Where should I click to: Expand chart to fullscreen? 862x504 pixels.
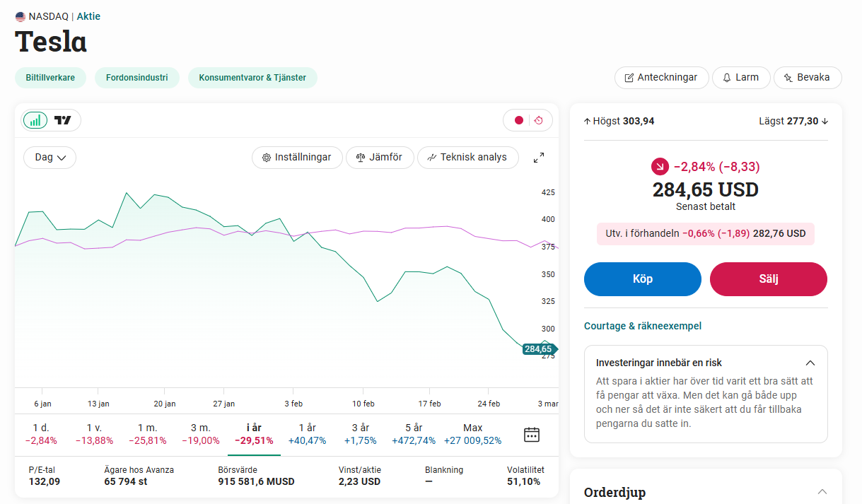(539, 158)
